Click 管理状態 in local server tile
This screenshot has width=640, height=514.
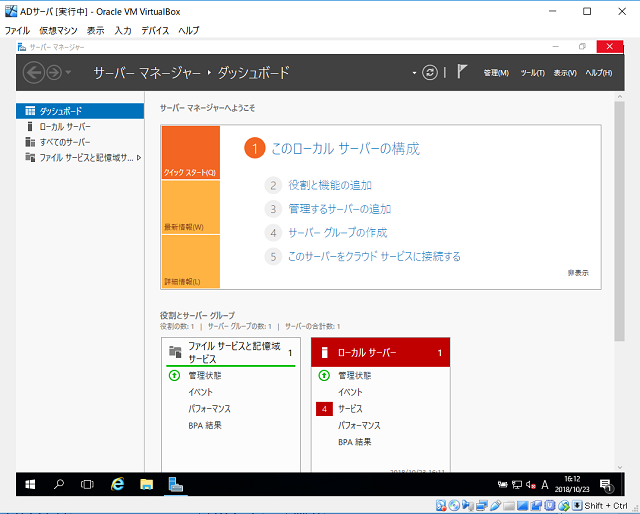[354, 376]
